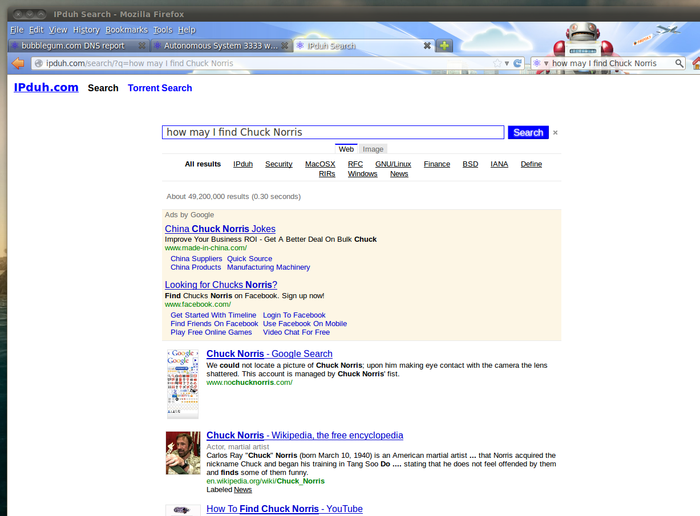Select the All results filter
This screenshot has height=516, width=700.
point(203,164)
